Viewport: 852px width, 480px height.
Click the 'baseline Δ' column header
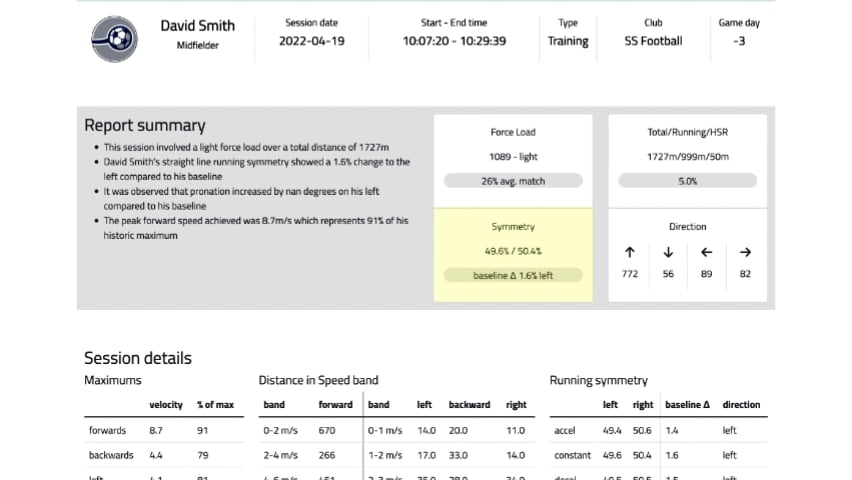[687, 405]
